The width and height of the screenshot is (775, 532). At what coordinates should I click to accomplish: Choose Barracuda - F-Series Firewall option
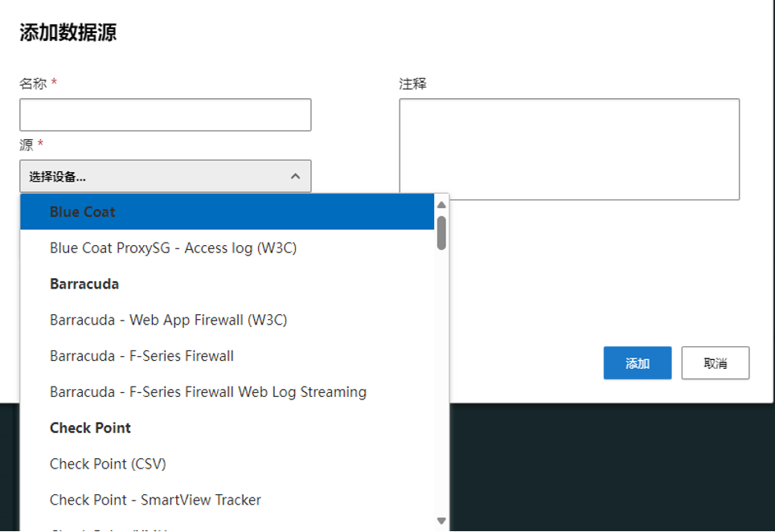click(228, 356)
